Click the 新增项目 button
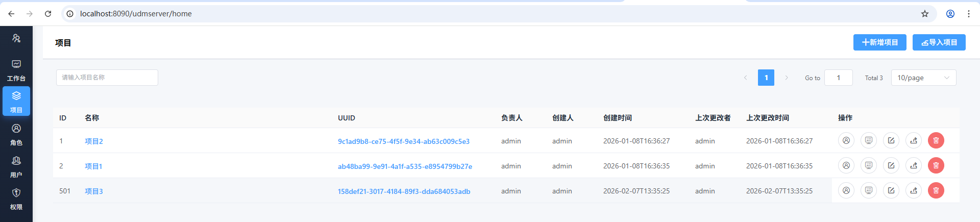The height and width of the screenshot is (222, 980). [879, 42]
